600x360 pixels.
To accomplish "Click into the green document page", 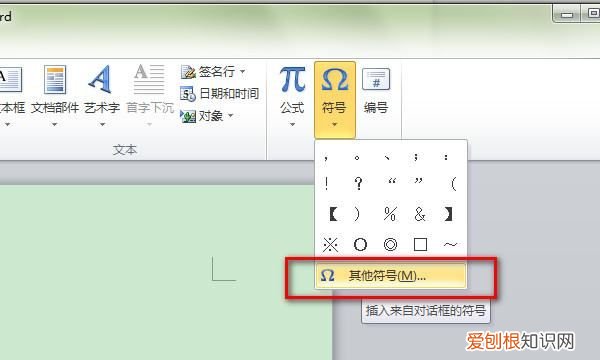I will click(x=166, y=272).
